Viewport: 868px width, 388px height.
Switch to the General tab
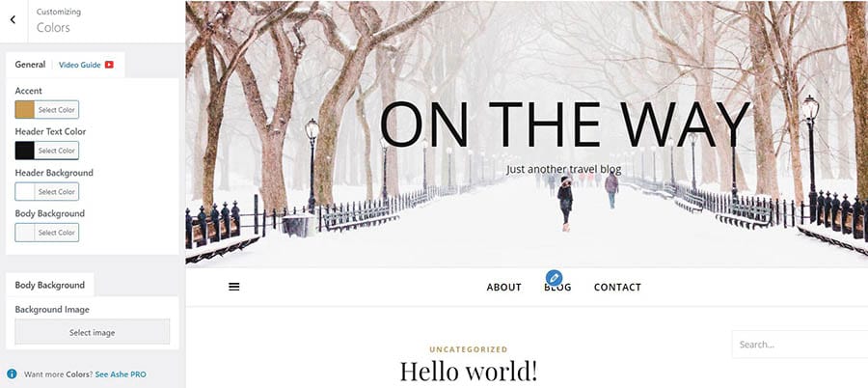pos(30,65)
